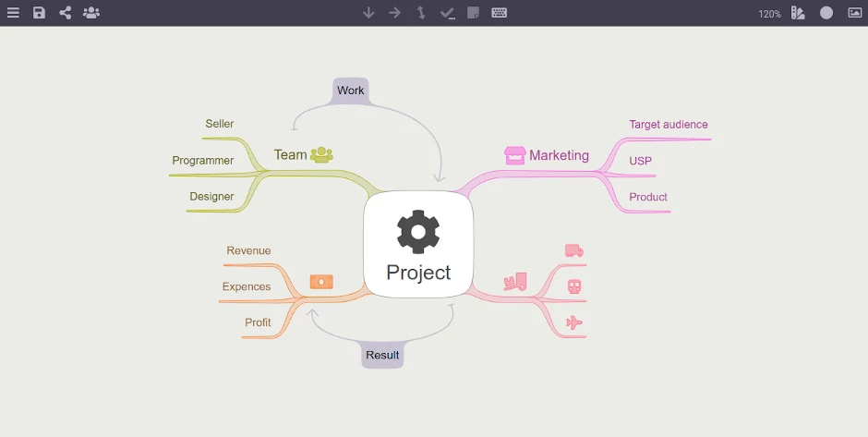
Task: Select the Profit node
Action: (258, 322)
